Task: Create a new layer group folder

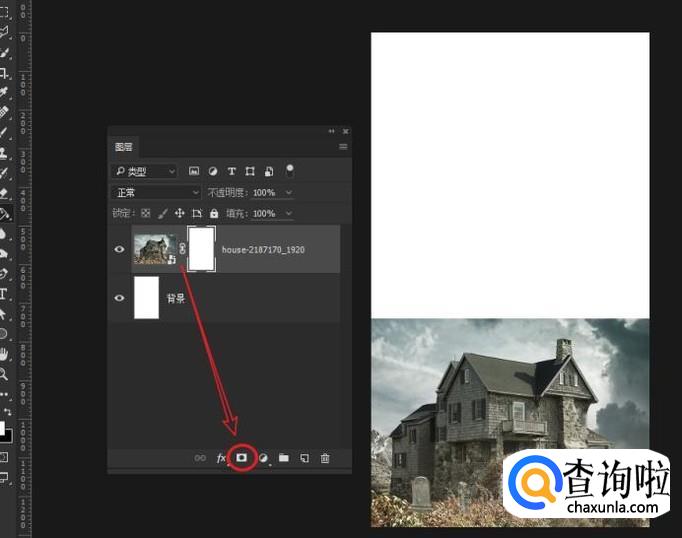Action: [284, 458]
